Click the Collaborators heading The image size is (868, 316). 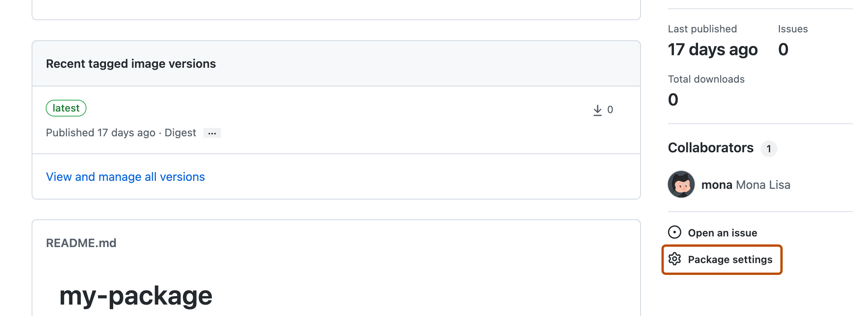tap(711, 148)
